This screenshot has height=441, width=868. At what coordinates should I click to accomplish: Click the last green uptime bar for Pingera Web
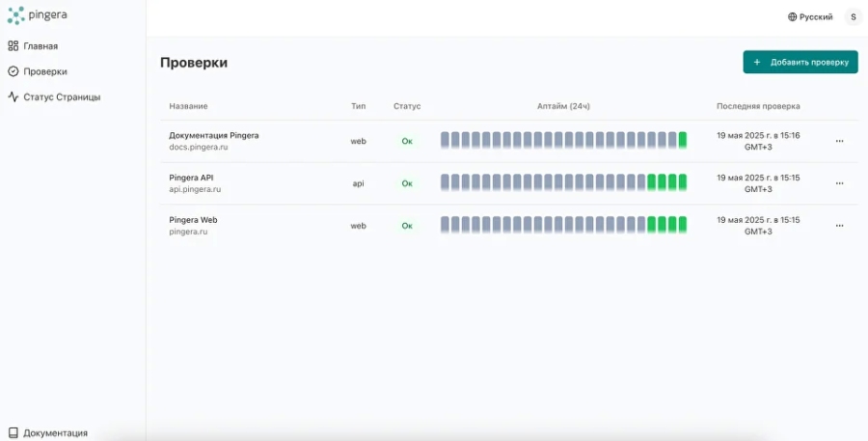tap(683, 225)
